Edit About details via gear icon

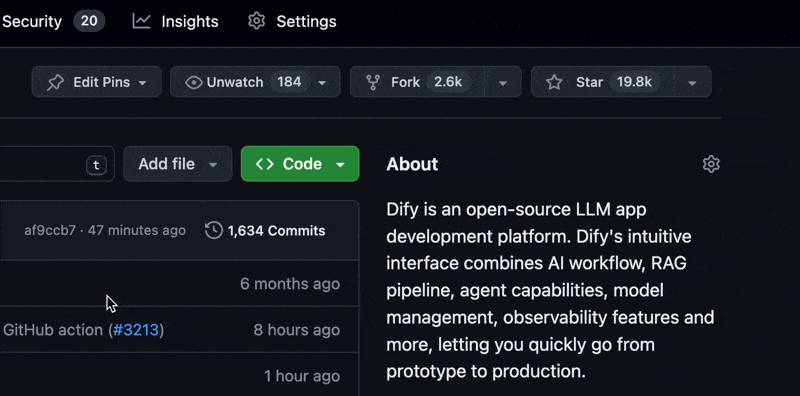click(x=711, y=164)
